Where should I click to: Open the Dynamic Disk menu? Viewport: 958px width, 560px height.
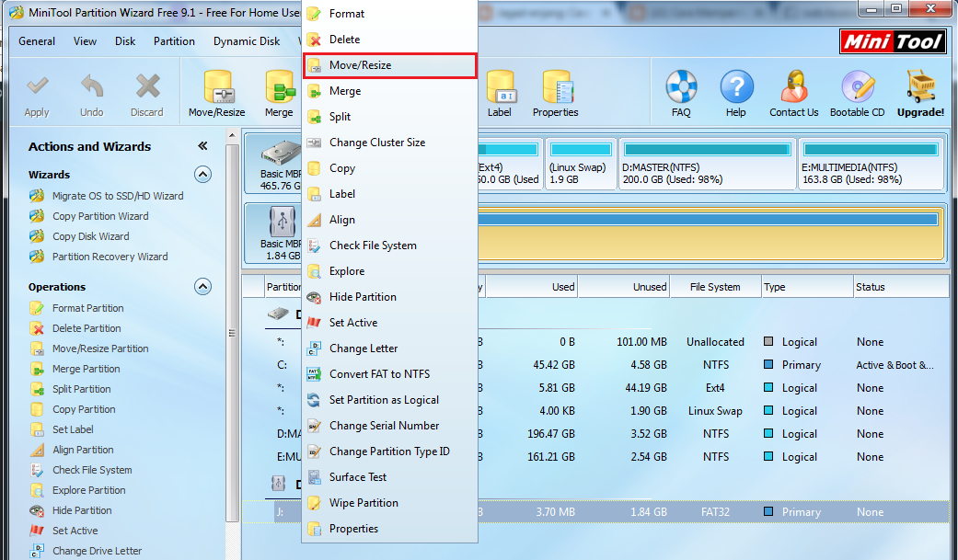click(x=247, y=40)
